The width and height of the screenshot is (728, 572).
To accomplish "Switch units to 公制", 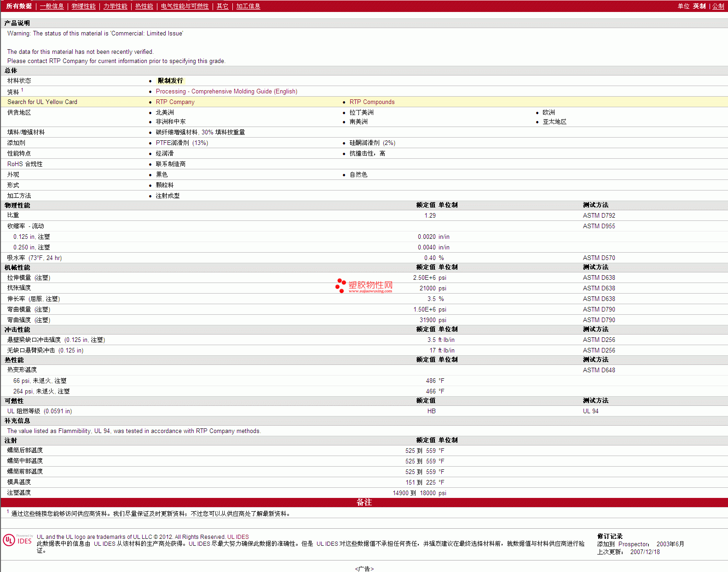I will [x=718, y=6].
